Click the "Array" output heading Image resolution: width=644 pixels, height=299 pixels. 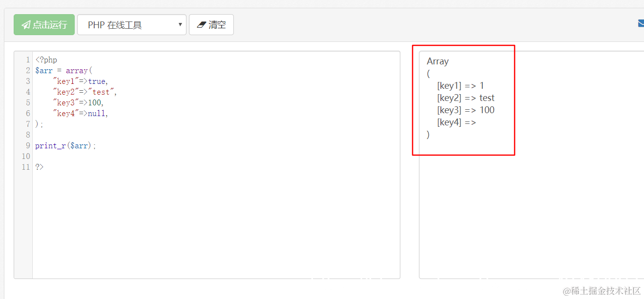[437, 61]
